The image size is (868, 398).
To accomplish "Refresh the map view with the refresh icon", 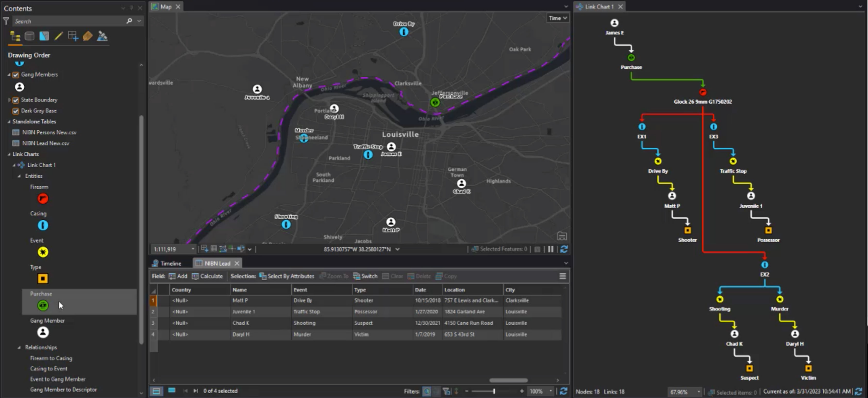I will click(565, 249).
